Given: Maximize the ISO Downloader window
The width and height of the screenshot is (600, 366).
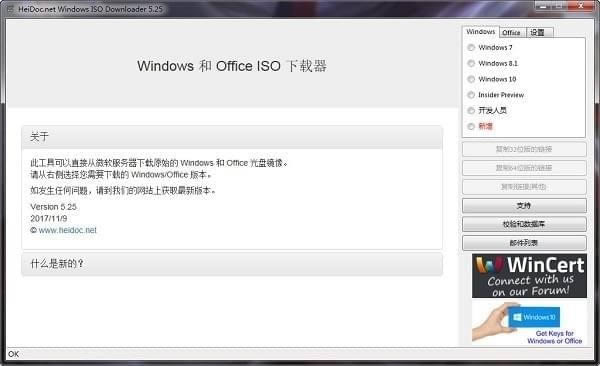Looking at the screenshot, I should pos(559,5).
